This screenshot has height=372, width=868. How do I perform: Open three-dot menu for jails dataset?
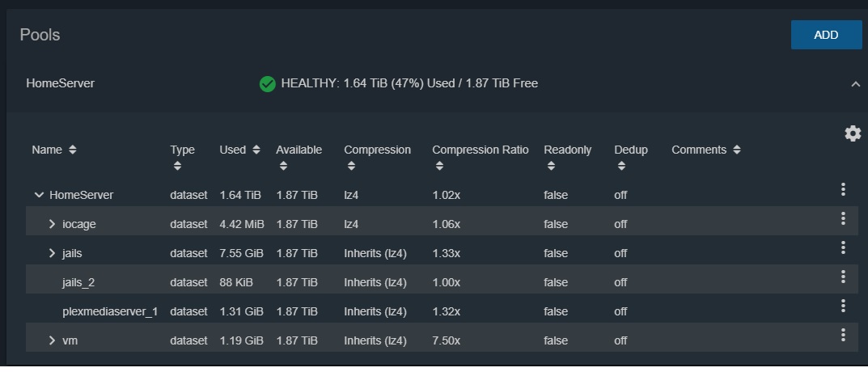click(843, 247)
